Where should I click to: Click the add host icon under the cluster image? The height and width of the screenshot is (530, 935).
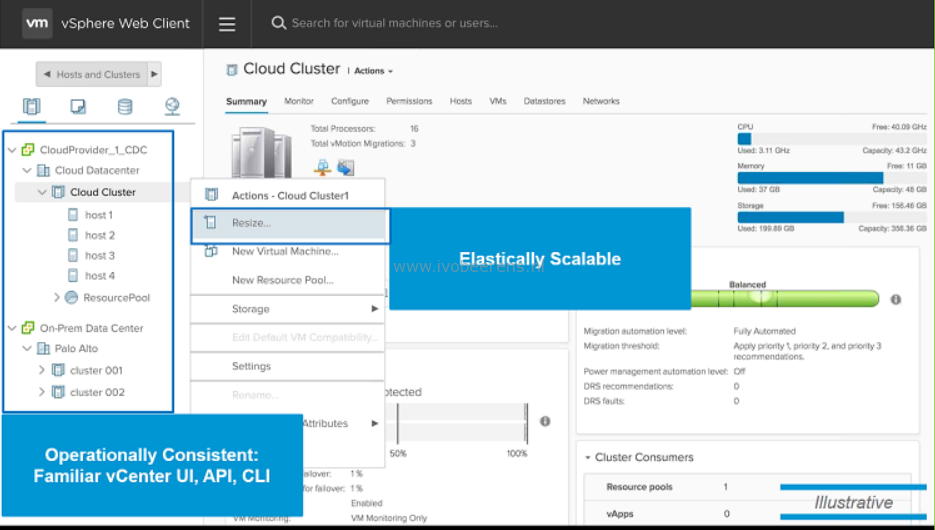click(323, 168)
